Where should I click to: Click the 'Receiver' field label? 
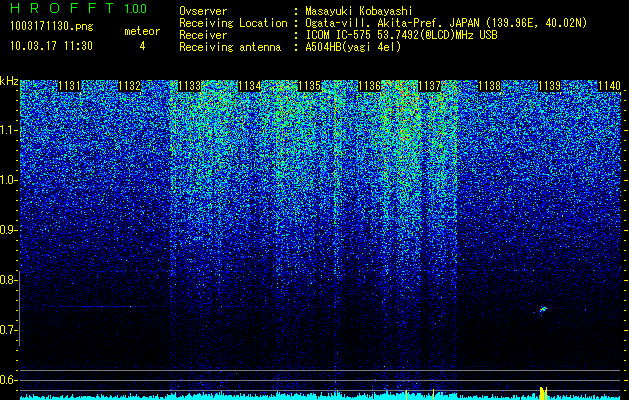coord(203,35)
